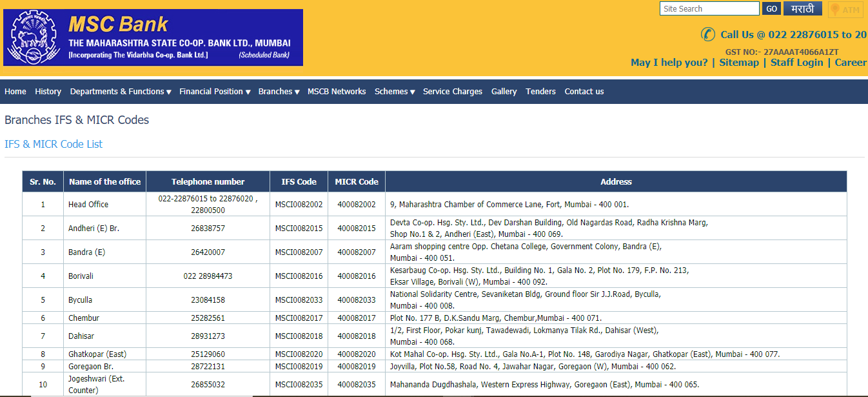Expand the Departments & Functions dropdown
The height and width of the screenshot is (397, 868).
pyautogui.click(x=121, y=92)
